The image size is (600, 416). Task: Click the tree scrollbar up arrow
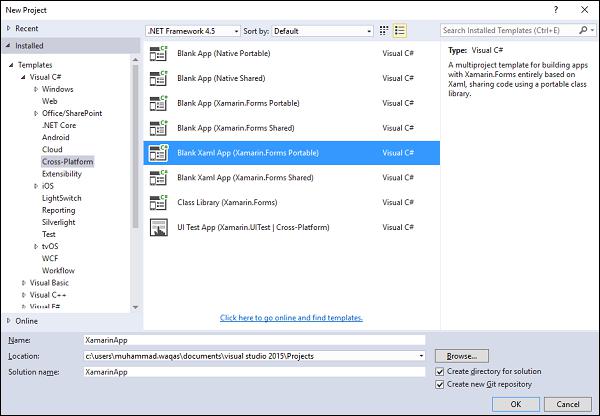coord(135,60)
